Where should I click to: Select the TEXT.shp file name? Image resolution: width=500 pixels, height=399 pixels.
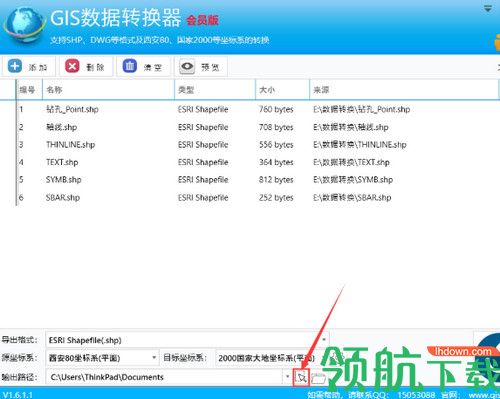(x=62, y=162)
